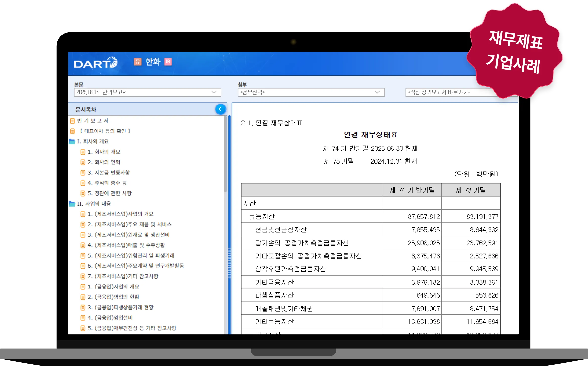Open 2. 회사의 연혁 section
The width and height of the screenshot is (588, 366).
pyautogui.click(x=104, y=162)
